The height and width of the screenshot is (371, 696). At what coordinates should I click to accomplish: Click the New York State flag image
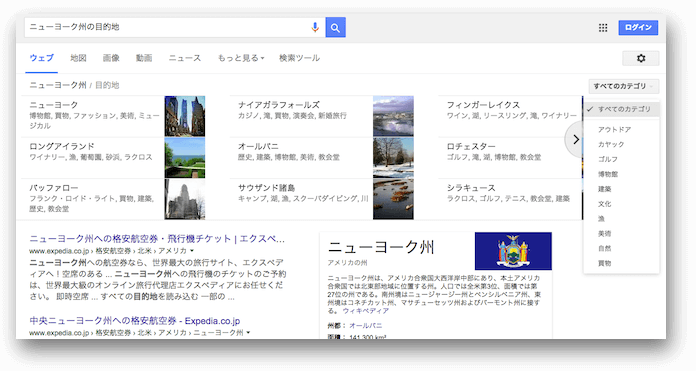click(x=513, y=251)
